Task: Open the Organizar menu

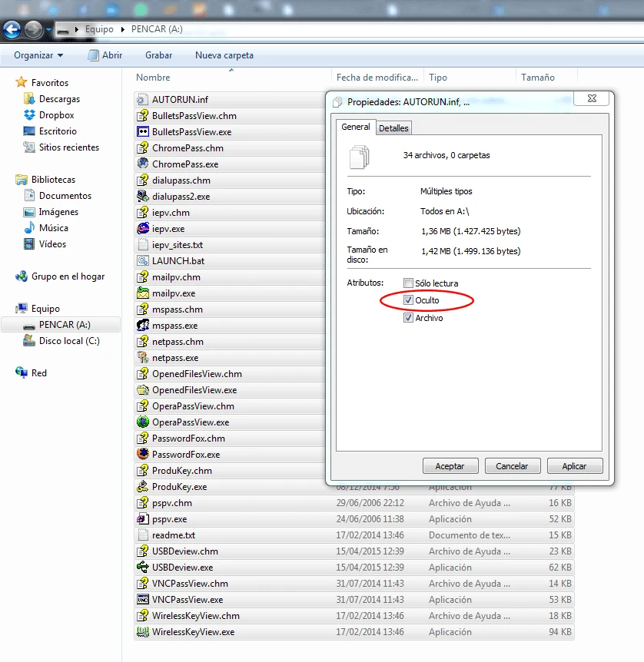Action: [x=38, y=55]
